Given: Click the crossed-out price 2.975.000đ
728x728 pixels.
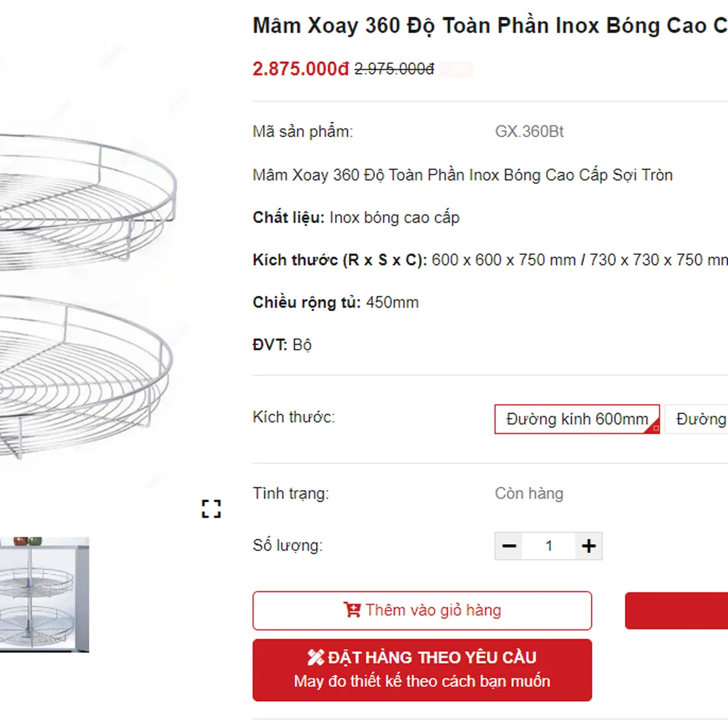Looking at the screenshot, I should tap(394, 69).
